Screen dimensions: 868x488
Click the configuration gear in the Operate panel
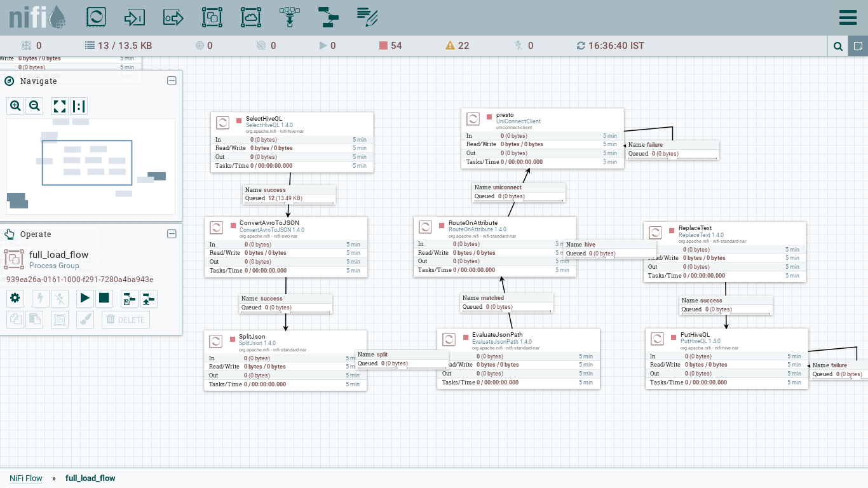click(15, 298)
